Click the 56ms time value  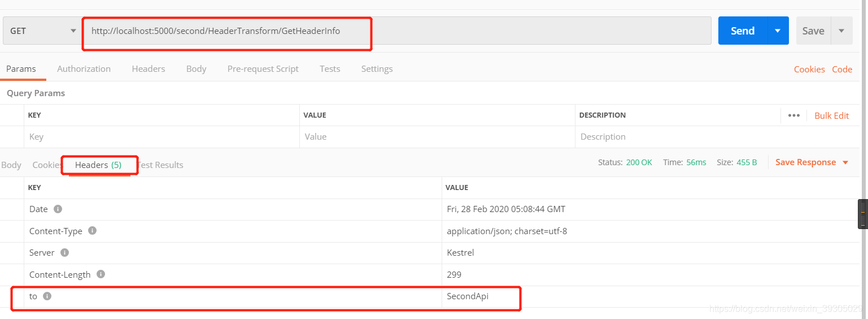tap(696, 162)
